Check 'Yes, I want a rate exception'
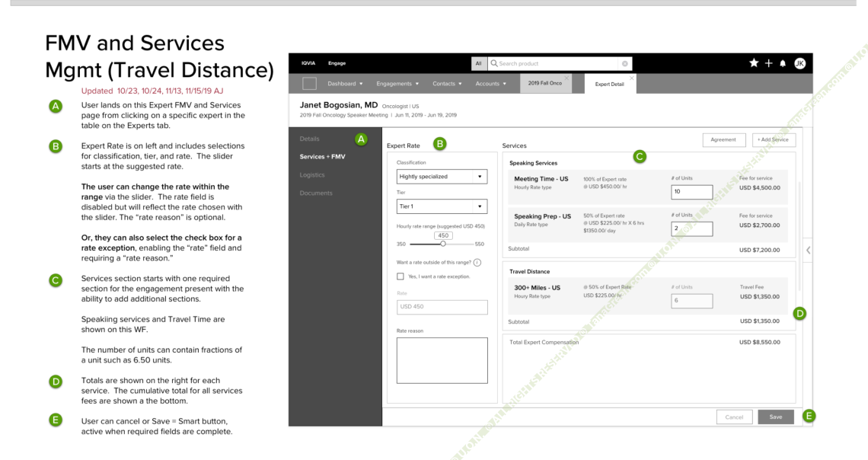Viewport: 868px width, 460px height. coord(400,276)
